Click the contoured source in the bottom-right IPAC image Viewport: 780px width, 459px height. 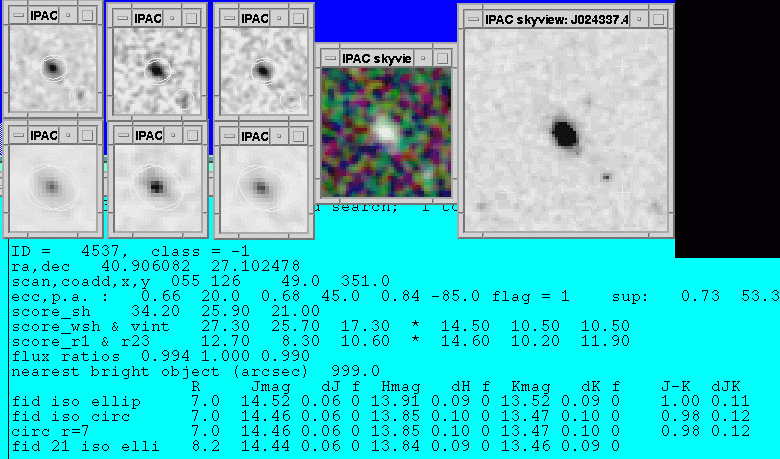262,188
